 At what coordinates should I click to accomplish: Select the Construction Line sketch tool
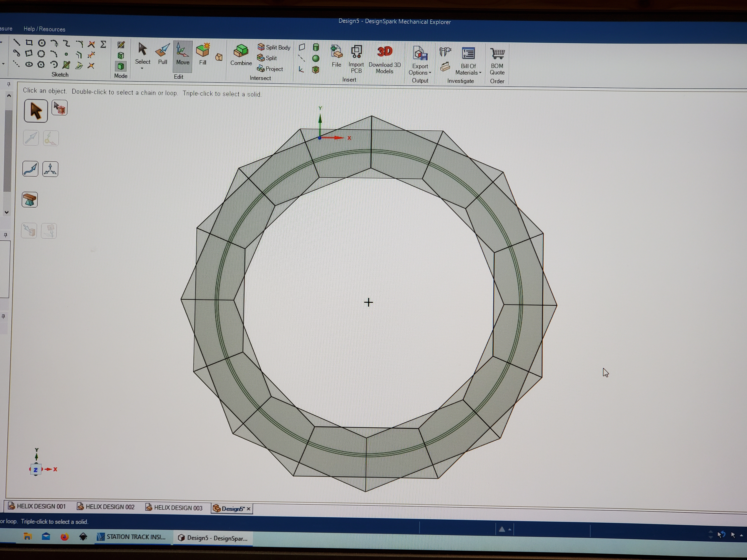tap(16, 64)
